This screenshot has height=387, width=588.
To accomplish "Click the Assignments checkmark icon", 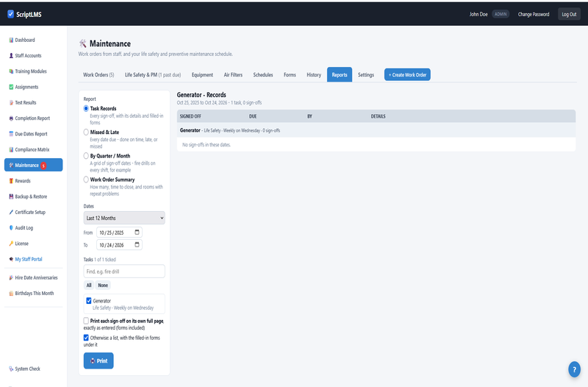I will pyautogui.click(x=11, y=87).
